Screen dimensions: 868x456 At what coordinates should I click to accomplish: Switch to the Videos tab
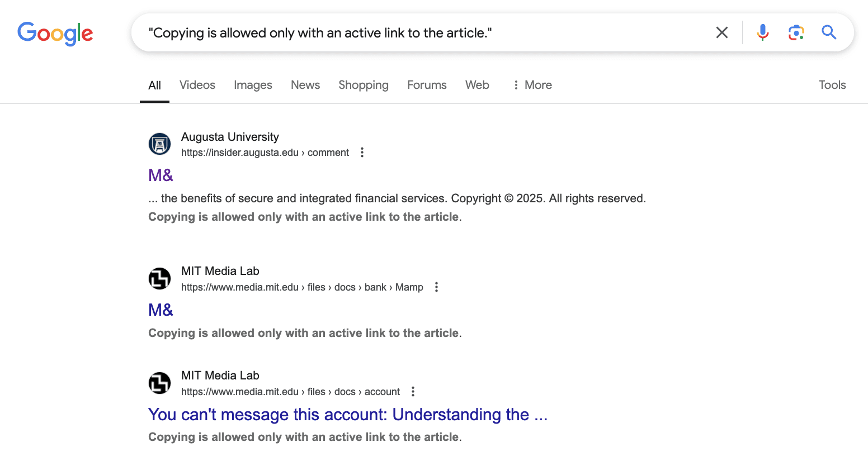tap(197, 85)
